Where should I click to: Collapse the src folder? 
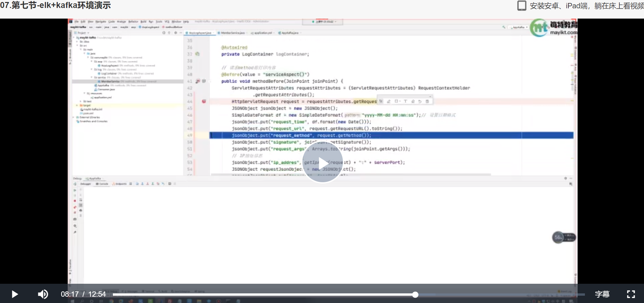(77, 46)
